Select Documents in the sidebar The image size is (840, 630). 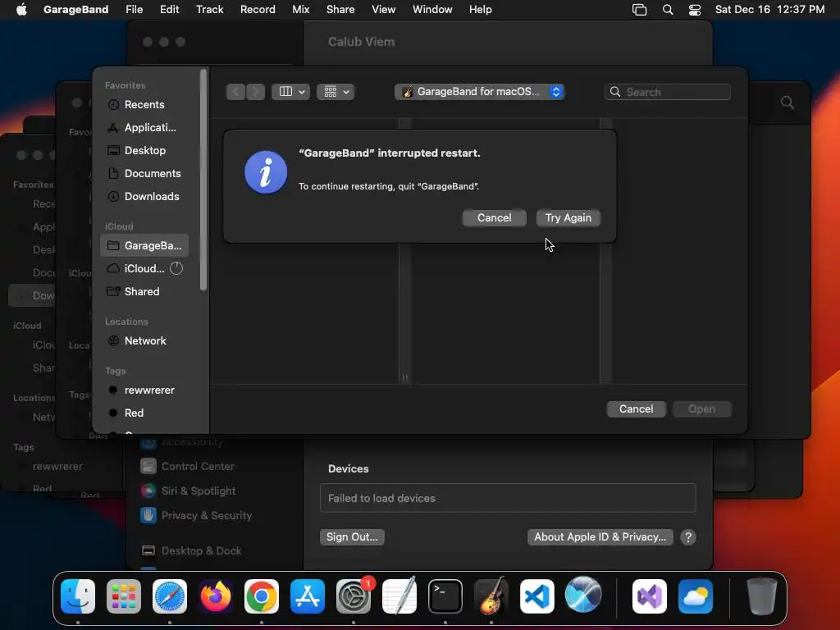coord(144,174)
